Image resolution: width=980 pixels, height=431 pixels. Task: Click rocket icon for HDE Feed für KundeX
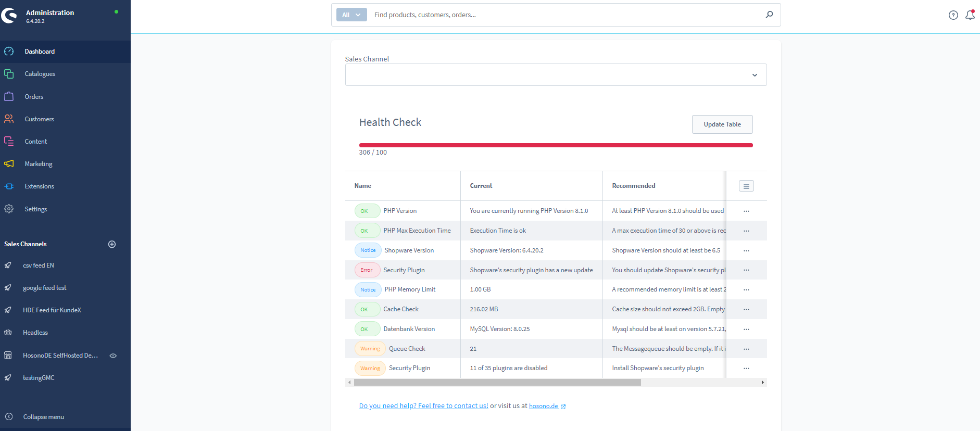(8, 310)
